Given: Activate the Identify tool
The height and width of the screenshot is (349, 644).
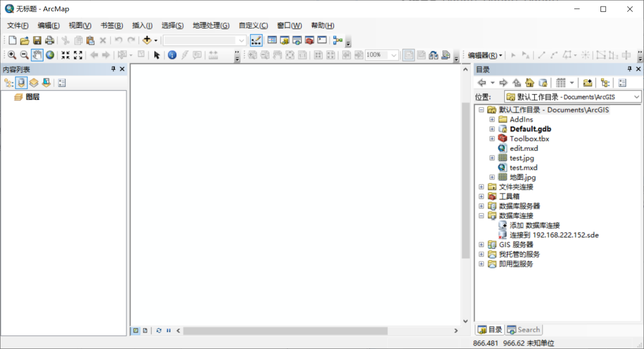Looking at the screenshot, I should [x=172, y=55].
